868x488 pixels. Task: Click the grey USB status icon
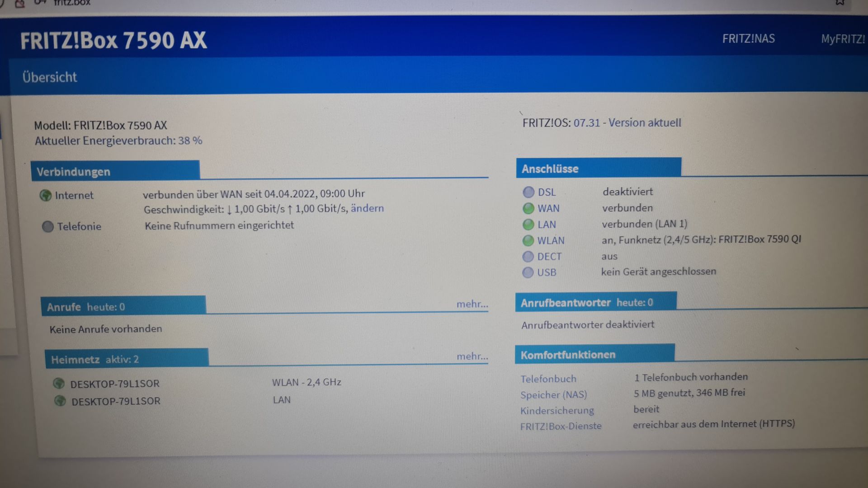tap(528, 272)
